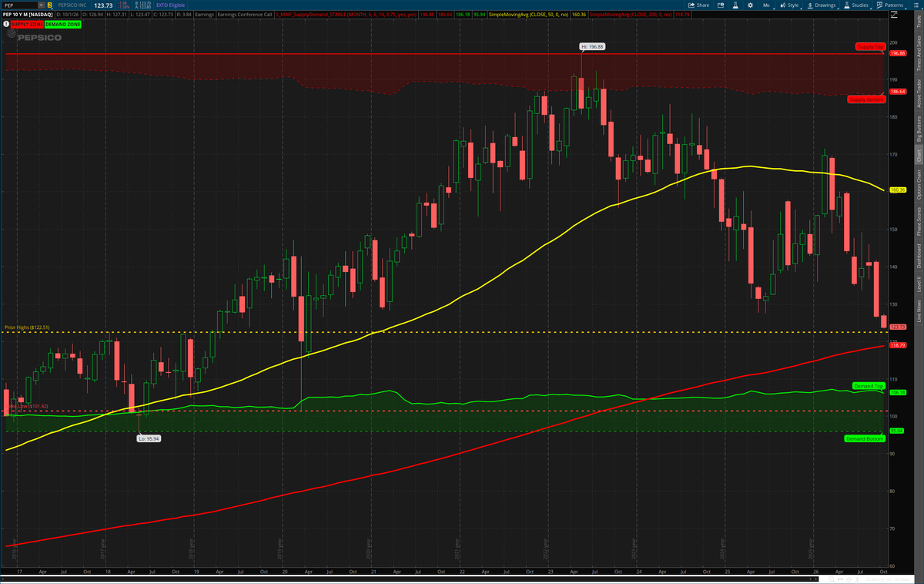Image resolution: width=924 pixels, height=584 pixels.
Task: Open the Studies menu
Action: point(859,5)
